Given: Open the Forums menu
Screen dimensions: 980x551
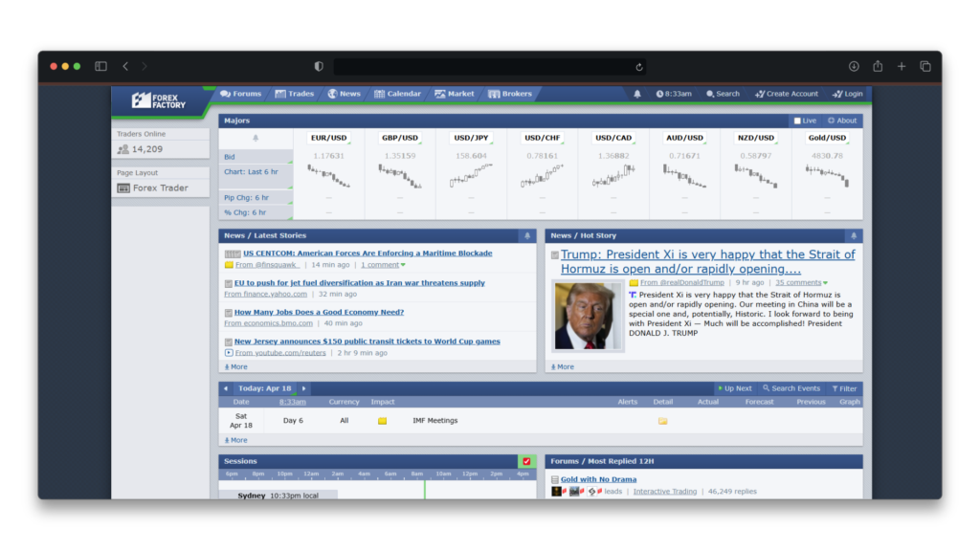Looking at the screenshot, I should pos(240,94).
